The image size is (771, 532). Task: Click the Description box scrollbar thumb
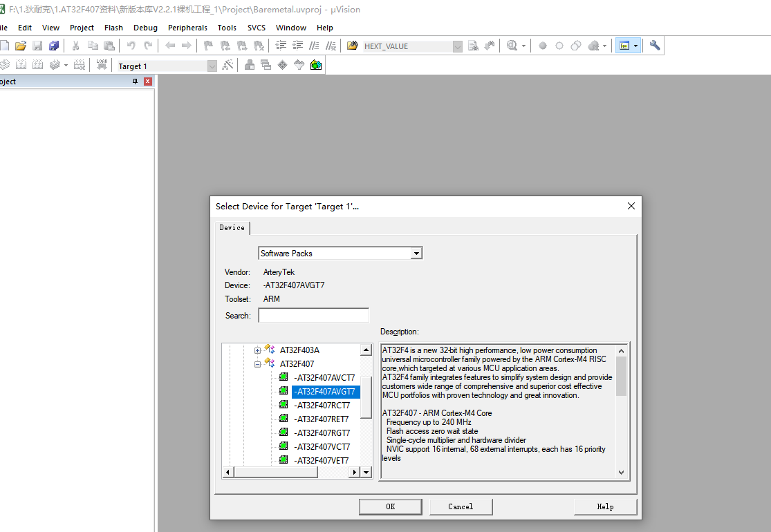[621, 376]
